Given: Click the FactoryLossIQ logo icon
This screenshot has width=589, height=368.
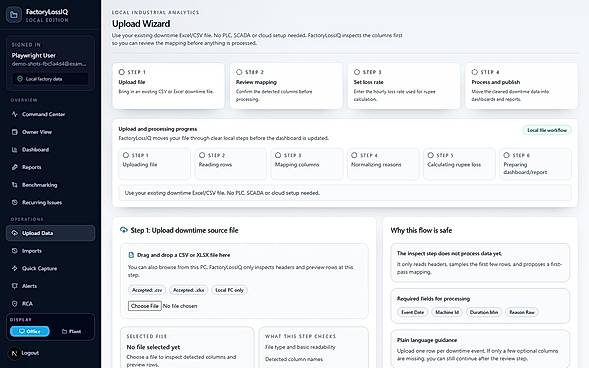Looking at the screenshot, I should click(x=14, y=15).
